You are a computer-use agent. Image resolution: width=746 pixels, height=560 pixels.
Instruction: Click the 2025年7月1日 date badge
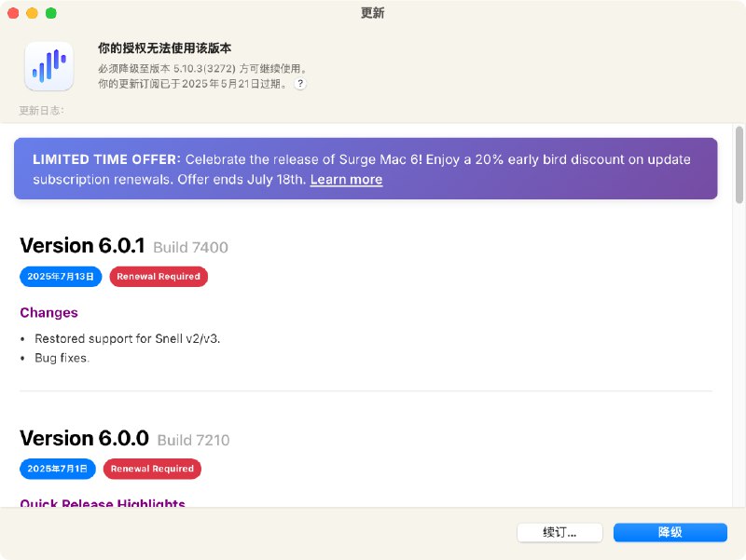58,469
